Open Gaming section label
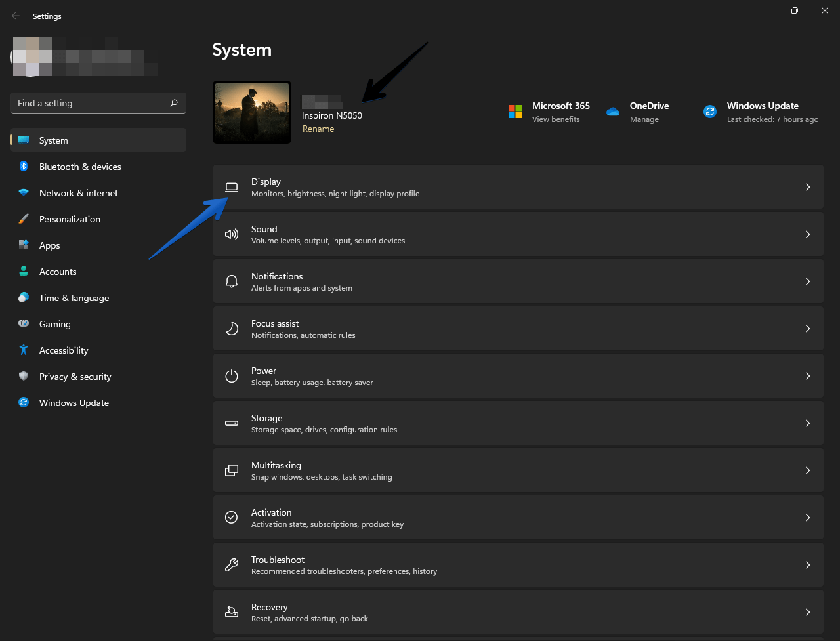Screen dimensions: 840x641 point(55,324)
